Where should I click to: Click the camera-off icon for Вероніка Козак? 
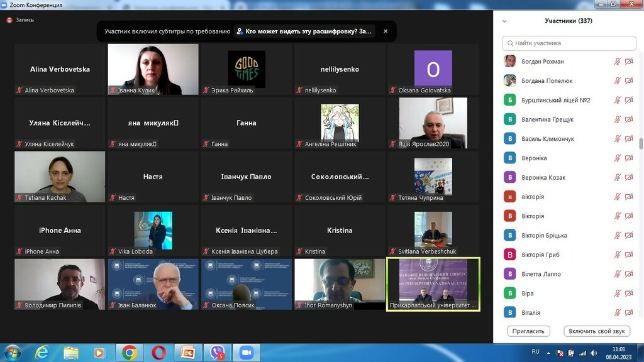click(629, 178)
